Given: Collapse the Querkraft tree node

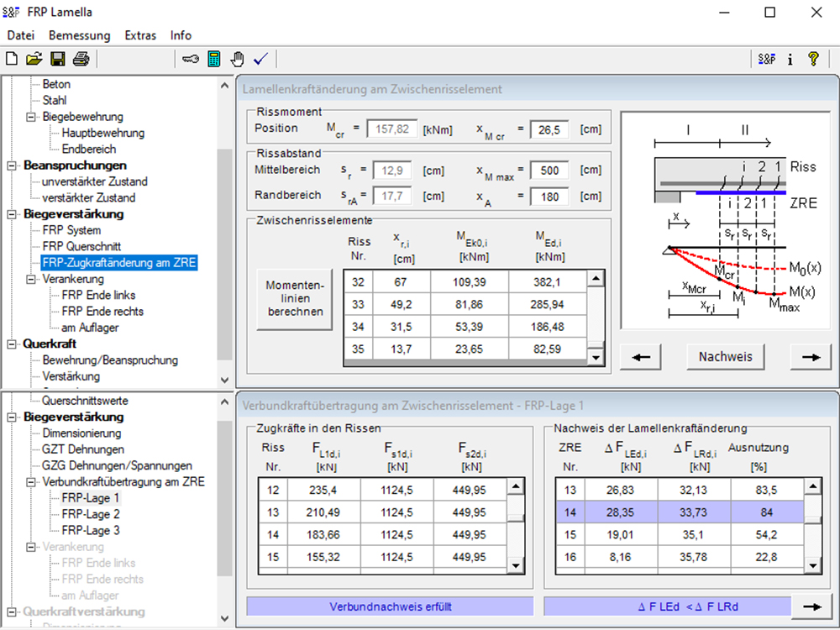Looking at the screenshot, I should pos(11,344).
